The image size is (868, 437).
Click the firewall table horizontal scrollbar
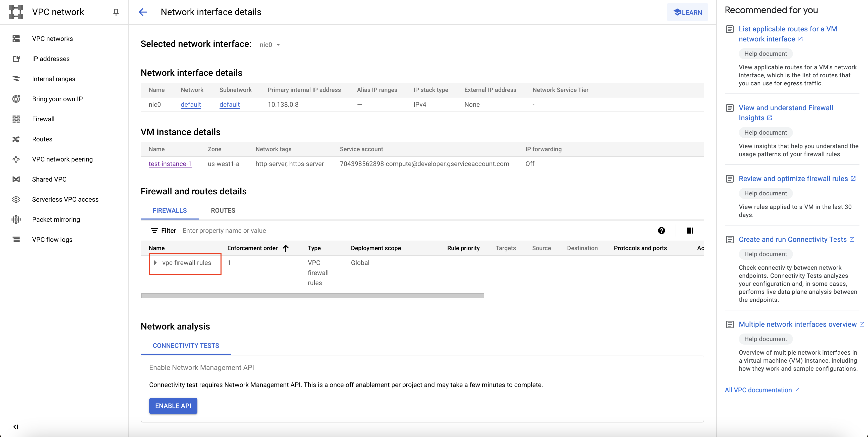[312, 296]
